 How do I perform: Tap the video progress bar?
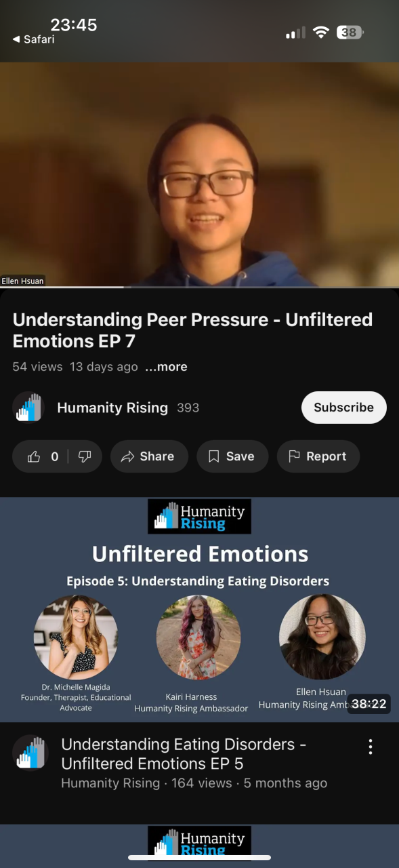pyautogui.click(x=199, y=288)
